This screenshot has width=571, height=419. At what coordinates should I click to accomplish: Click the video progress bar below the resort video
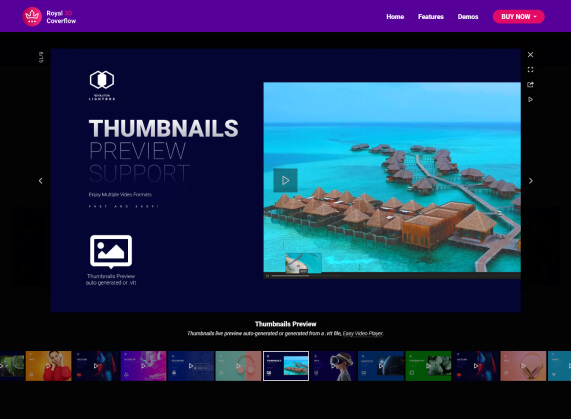tap(395, 276)
